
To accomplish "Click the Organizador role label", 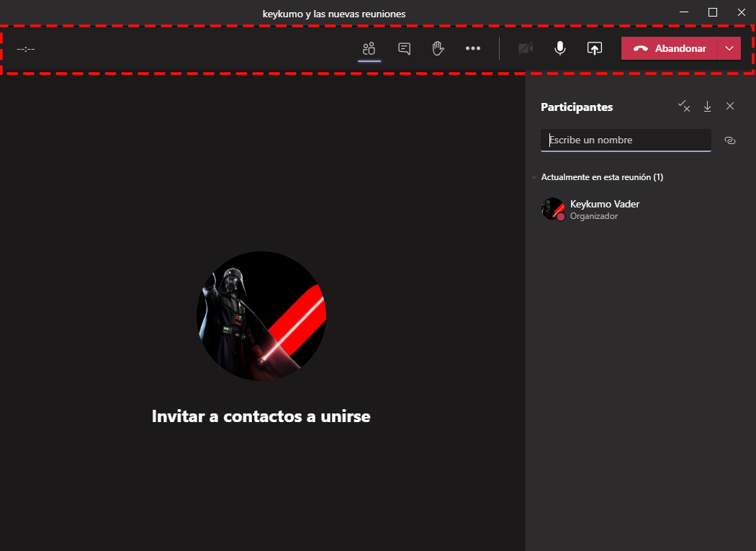I will point(594,216).
